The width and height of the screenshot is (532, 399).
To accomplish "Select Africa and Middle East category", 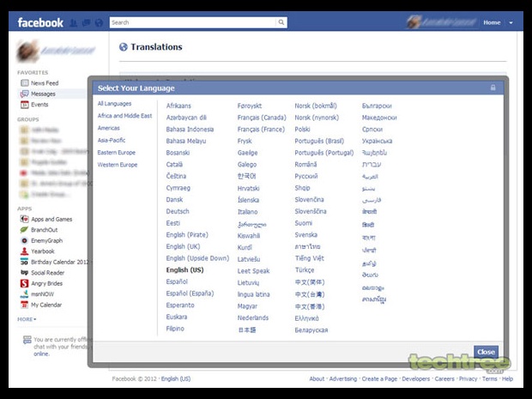I will point(125,116).
